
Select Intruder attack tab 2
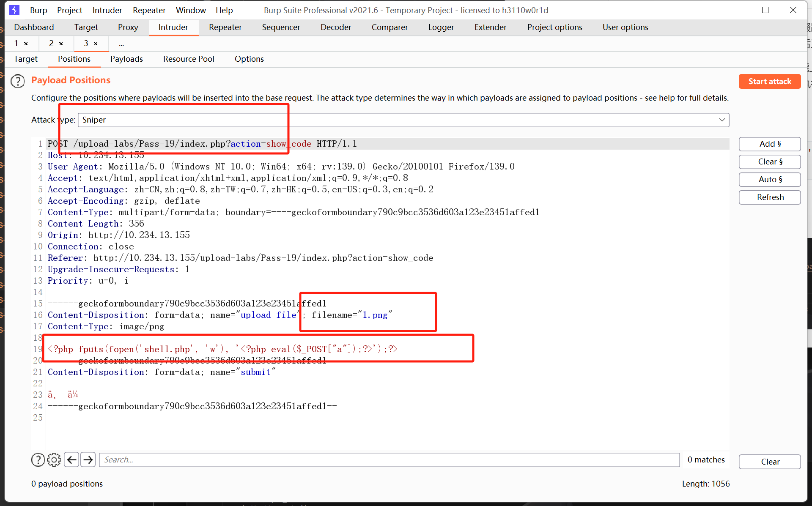click(51, 44)
